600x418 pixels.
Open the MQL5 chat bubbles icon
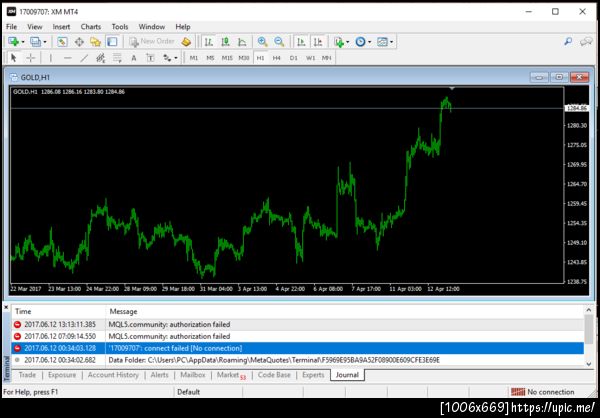[x=586, y=41]
